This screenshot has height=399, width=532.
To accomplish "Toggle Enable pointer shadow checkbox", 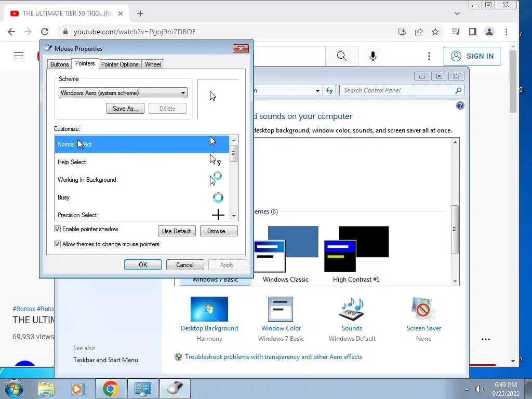I will (57, 229).
